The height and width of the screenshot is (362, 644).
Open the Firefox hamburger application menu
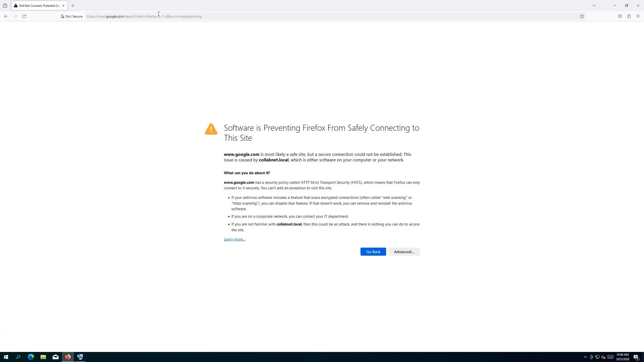click(638, 16)
